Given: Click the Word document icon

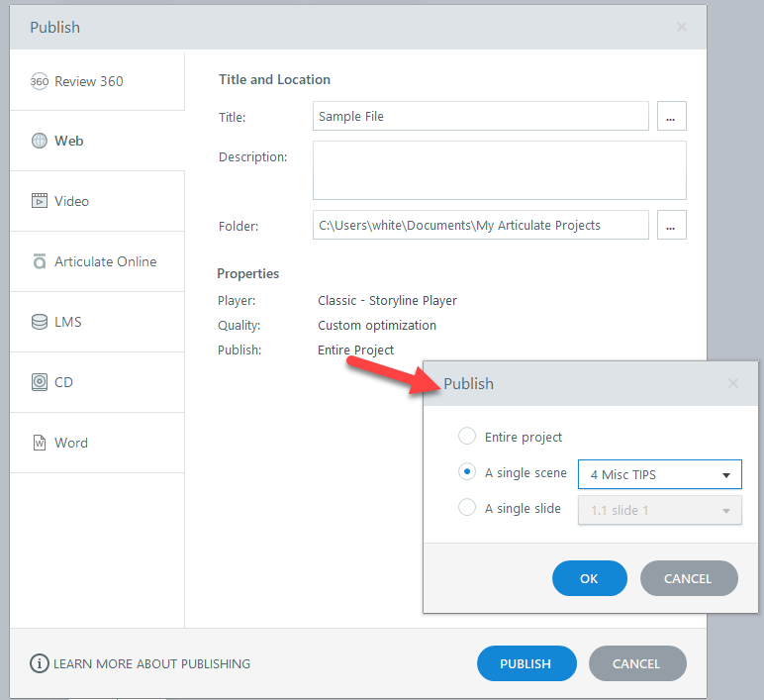Looking at the screenshot, I should [40, 443].
